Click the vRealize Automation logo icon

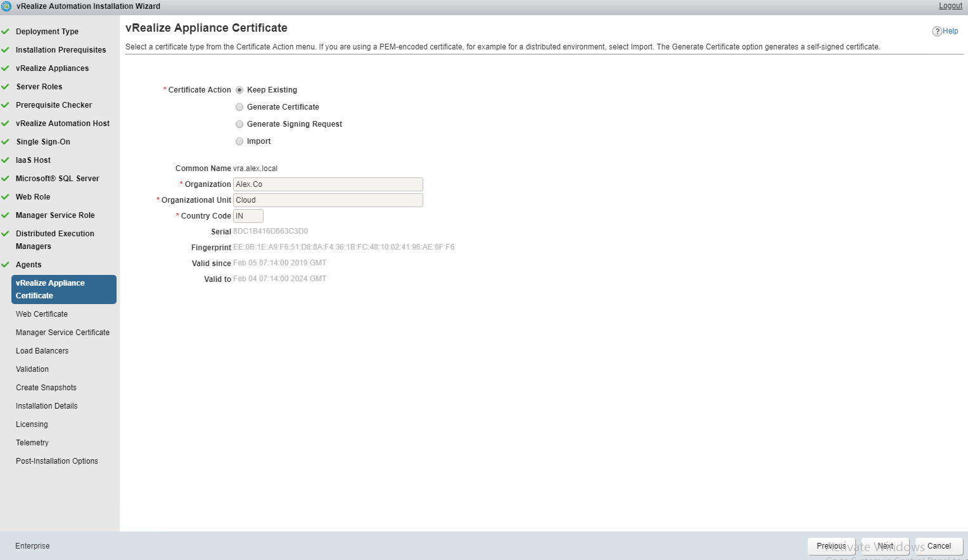[7, 6]
